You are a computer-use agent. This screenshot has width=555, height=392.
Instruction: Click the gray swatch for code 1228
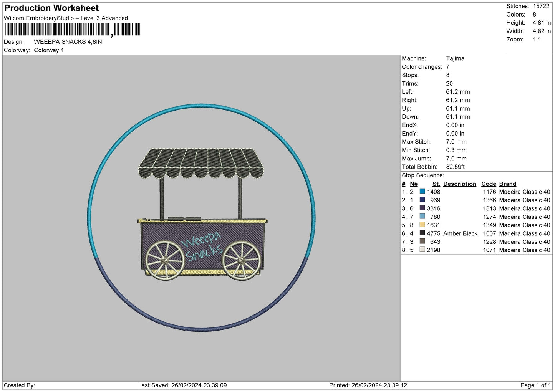(422, 241)
